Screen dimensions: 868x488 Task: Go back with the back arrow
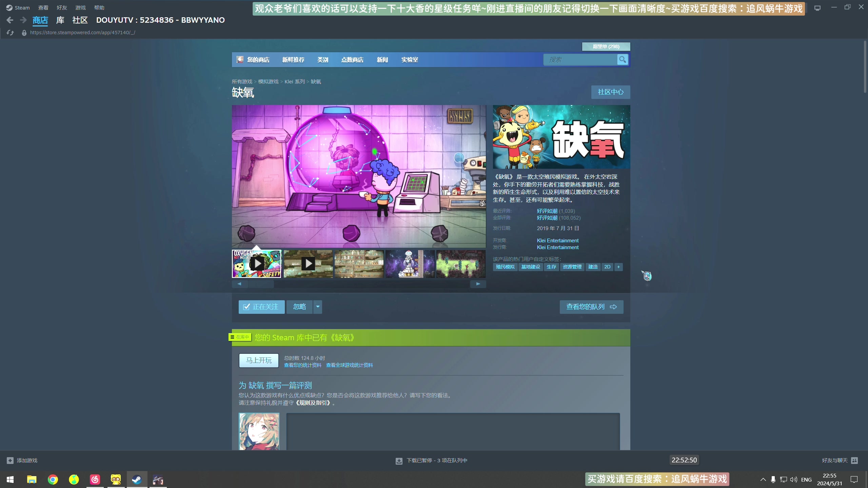point(10,20)
